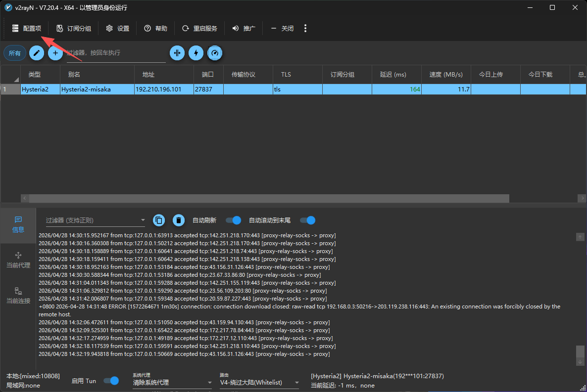Expand the log filter 过滤器 combo box
This screenshot has height=392, width=587.
tap(143, 220)
